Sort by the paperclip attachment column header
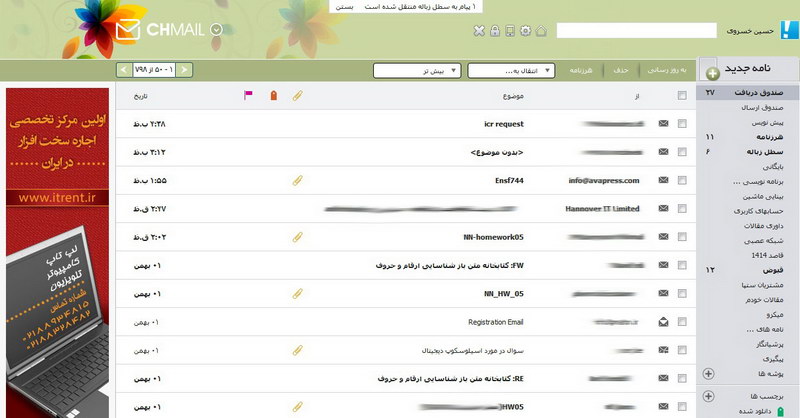800x418 pixels. (297, 96)
